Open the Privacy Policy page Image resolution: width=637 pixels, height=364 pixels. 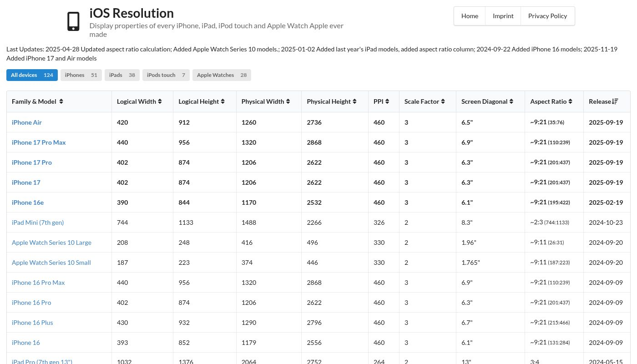(547, 16)
